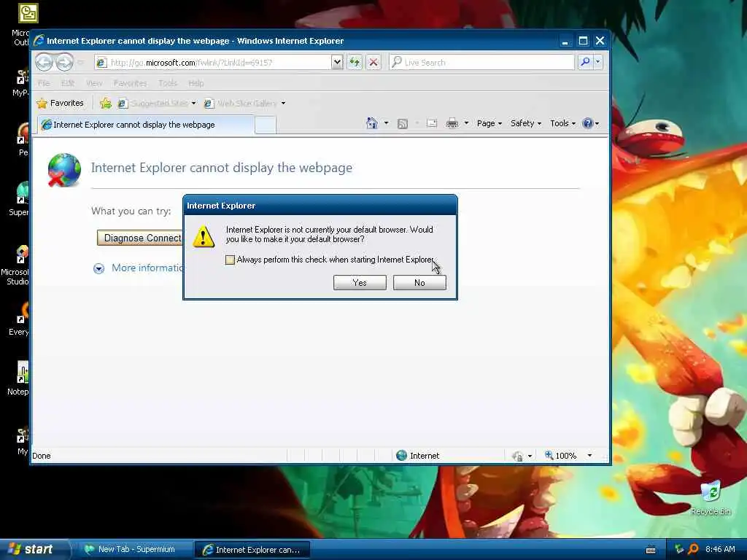Open the Recycle Bin desktop icon
The image size is (747, 560).
[711, 498]
